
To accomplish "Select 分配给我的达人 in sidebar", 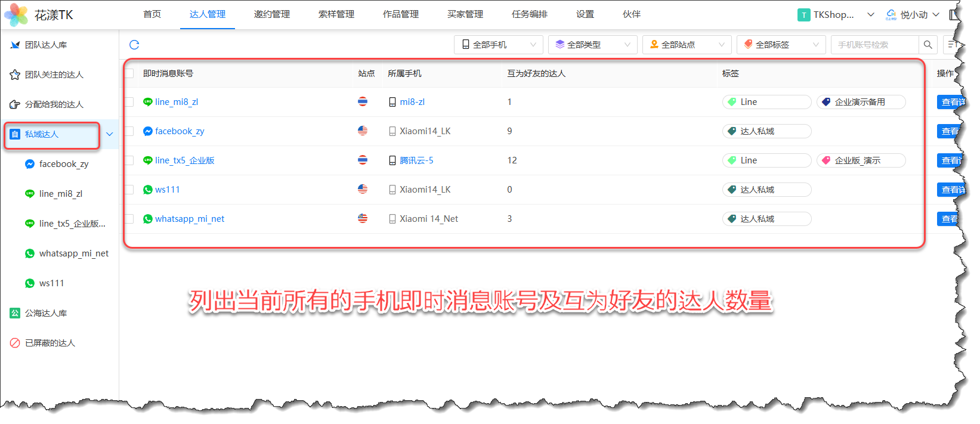I will (x=54, y=104).
